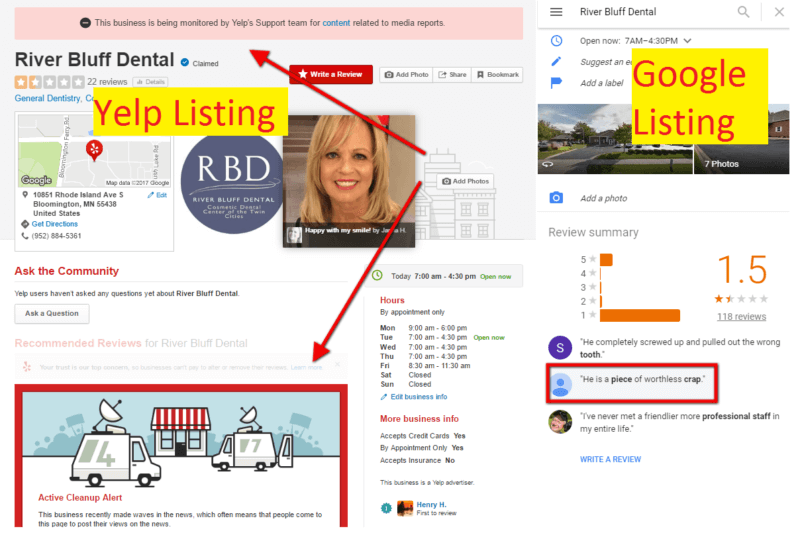Click the red Write a Review button
The image size is (800, 539).
pyautogui.click(x=331, y=75)
